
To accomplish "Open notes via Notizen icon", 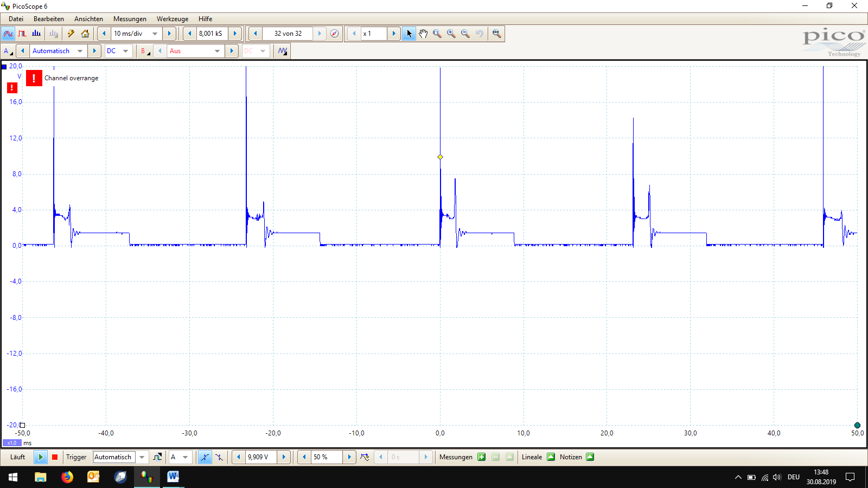I will point(590,457).
